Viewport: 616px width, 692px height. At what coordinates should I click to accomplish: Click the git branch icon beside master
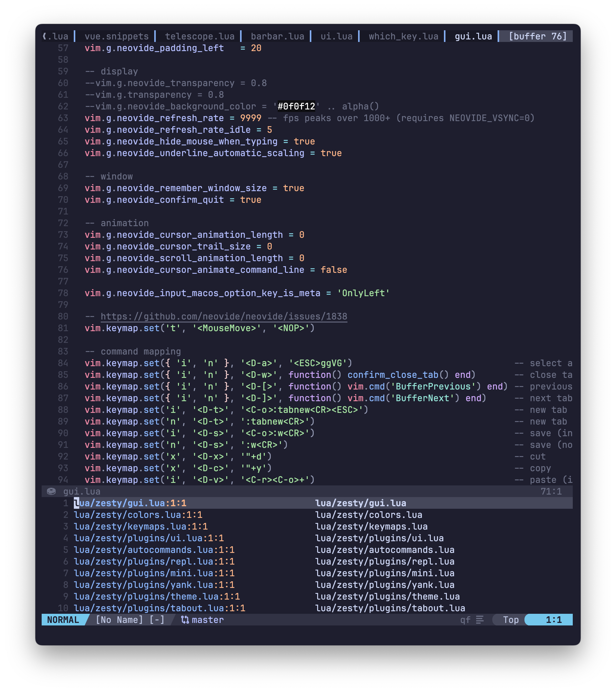coord(185,619)
